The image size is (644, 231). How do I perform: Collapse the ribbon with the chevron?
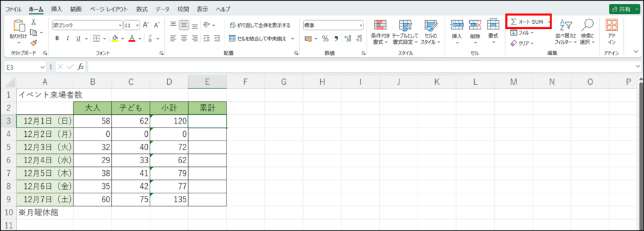tap(636, 52)
